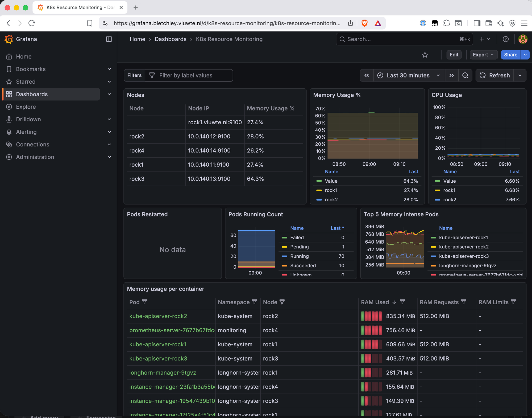Go to Dashboards via breadcrumb

[171, 39]
